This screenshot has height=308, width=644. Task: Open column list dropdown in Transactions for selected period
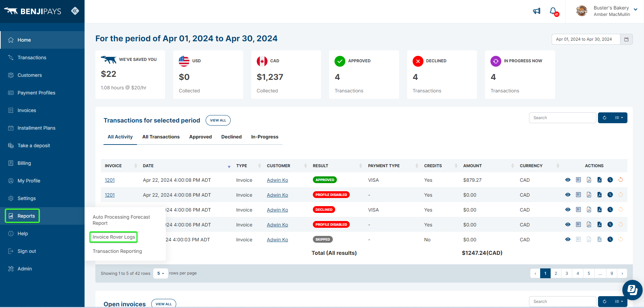[x=619, y=118]
